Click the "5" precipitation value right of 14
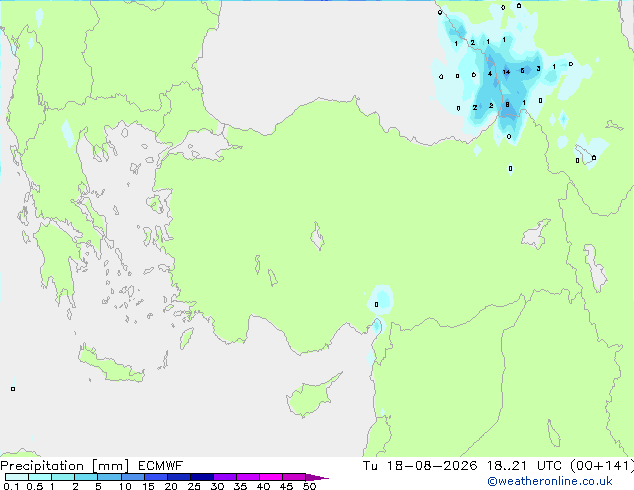 [x=522, y=71]
